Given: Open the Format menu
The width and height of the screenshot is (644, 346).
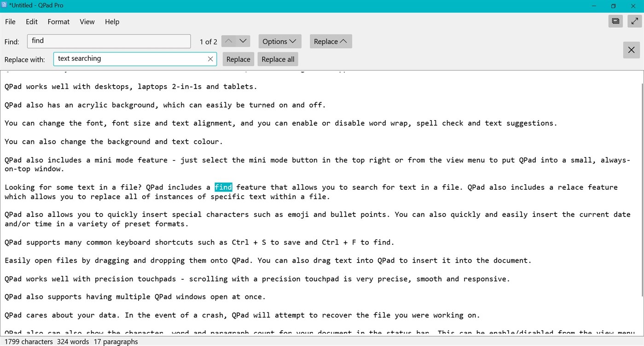Looking at the screenshot, I should (x=58, y=22).
